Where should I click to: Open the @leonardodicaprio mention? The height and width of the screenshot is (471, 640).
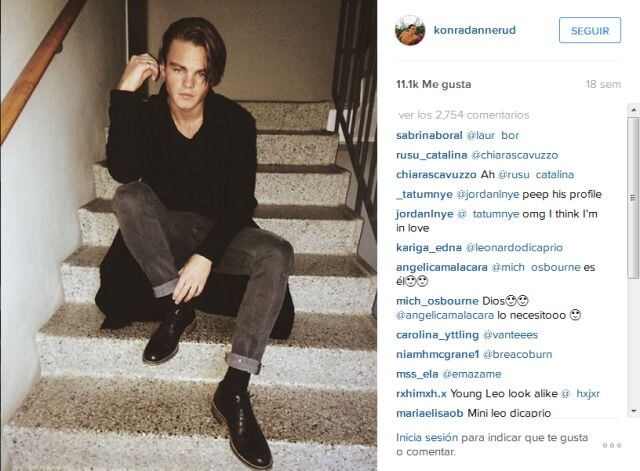click(x=514, y=248)
